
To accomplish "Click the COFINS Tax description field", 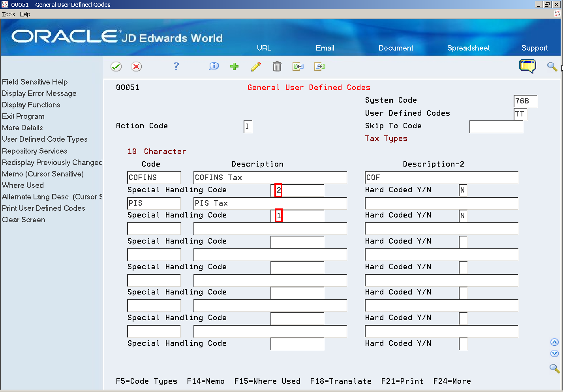I will tap(270, 178).
